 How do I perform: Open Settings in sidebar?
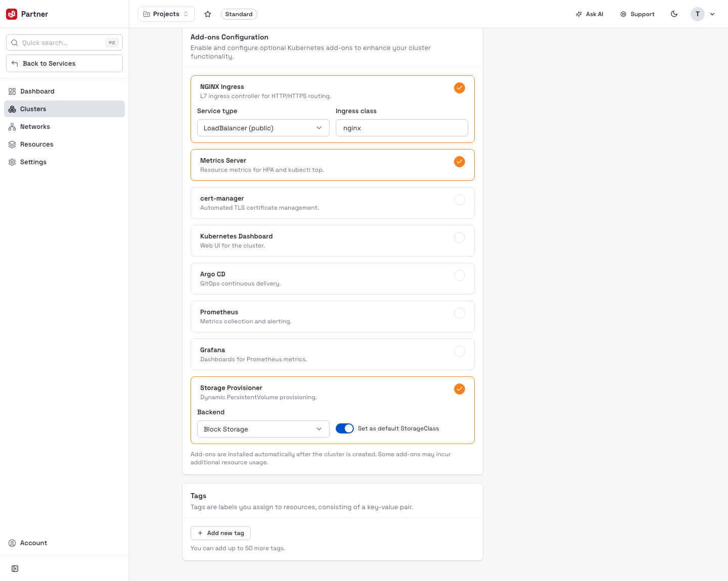point(64,162)
